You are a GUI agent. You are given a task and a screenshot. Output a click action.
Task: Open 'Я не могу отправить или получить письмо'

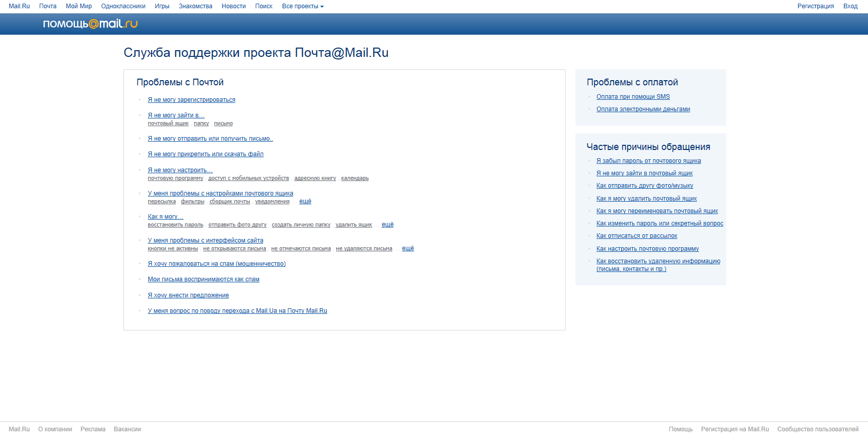[210, 139]
